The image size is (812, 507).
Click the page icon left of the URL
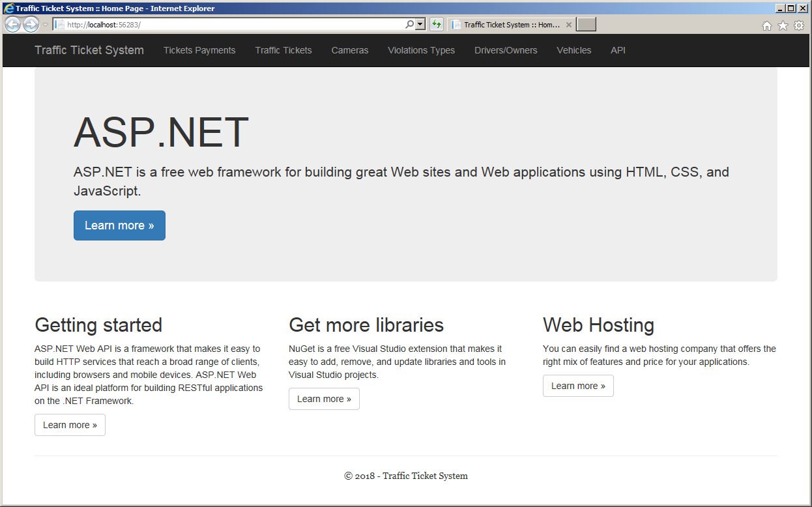tap(59, 25)
